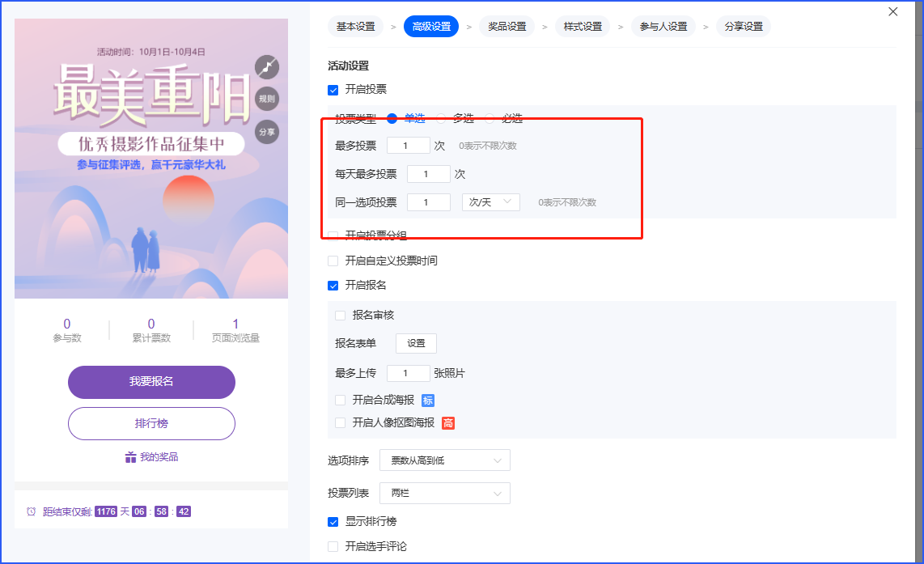Open the 样式设置 step tab
The height and width of the screenshot is (564, 924).
pos(583,27)
